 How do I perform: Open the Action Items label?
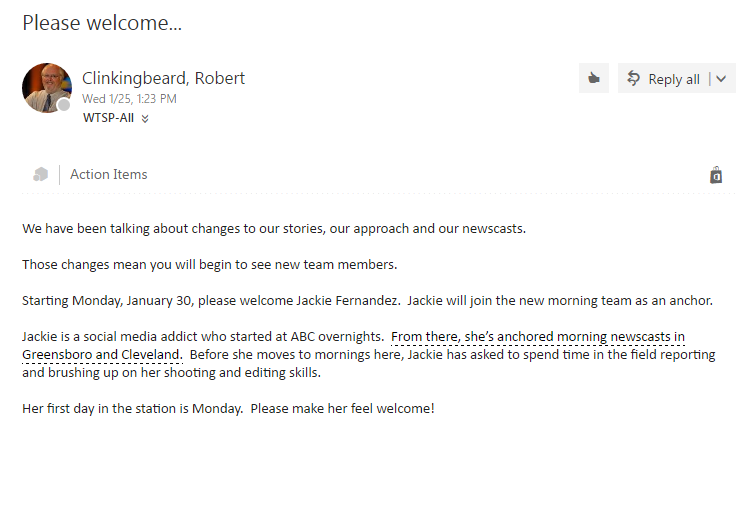[109, 174]
